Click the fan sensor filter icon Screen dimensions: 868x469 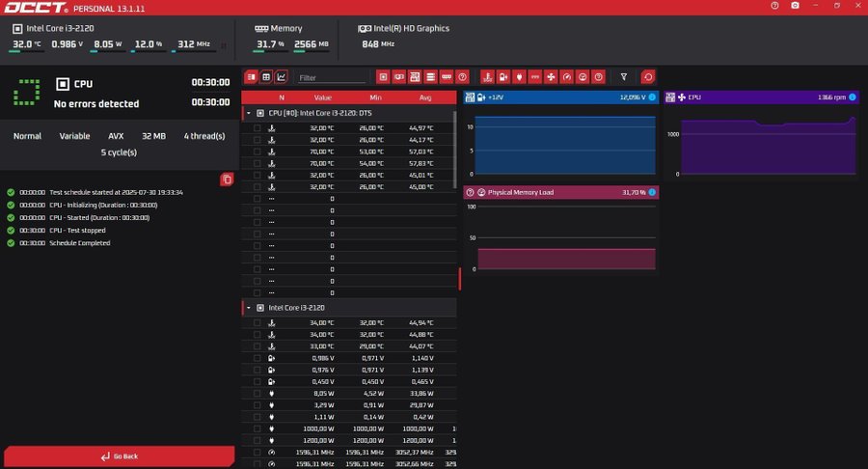[x=551, y=77]
